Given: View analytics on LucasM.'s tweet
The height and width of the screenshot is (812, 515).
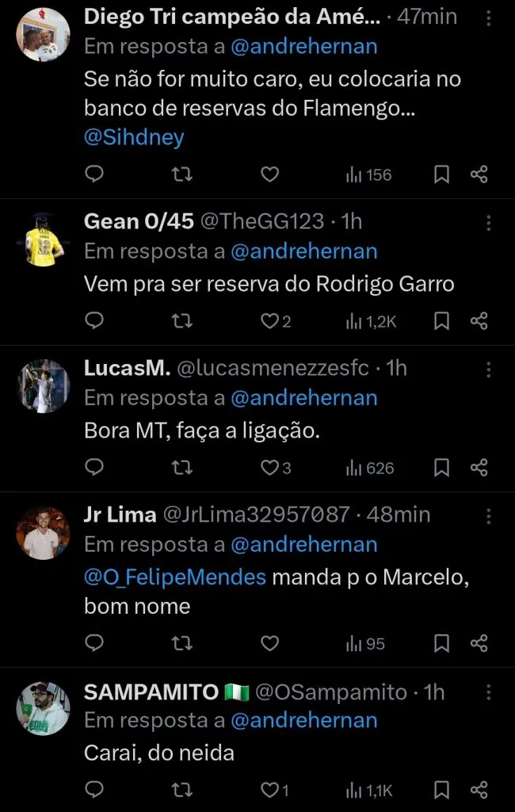Looking at the screenshot, I should (369, 468).
